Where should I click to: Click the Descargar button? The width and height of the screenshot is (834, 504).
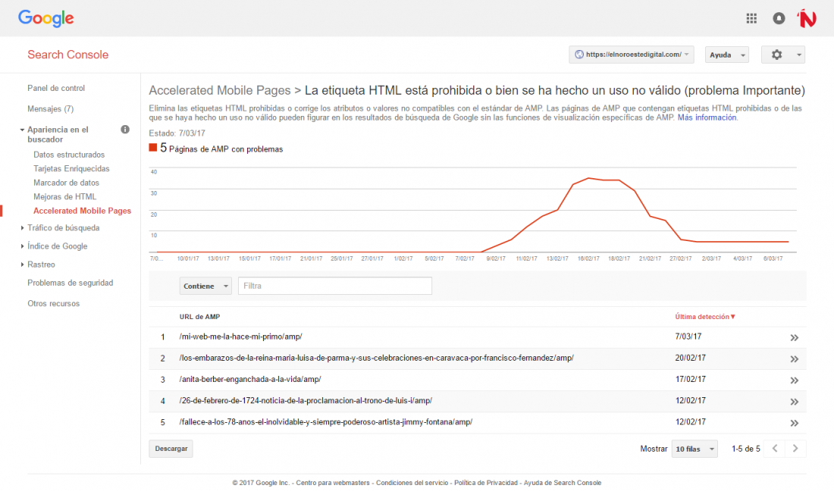tap(171, 449)
